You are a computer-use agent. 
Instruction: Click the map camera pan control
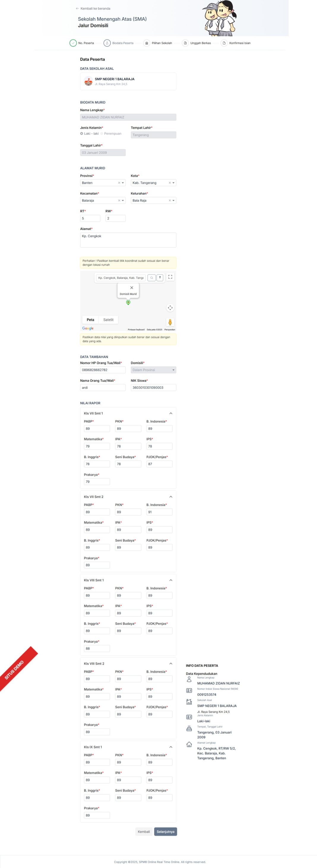pos(170,308)
